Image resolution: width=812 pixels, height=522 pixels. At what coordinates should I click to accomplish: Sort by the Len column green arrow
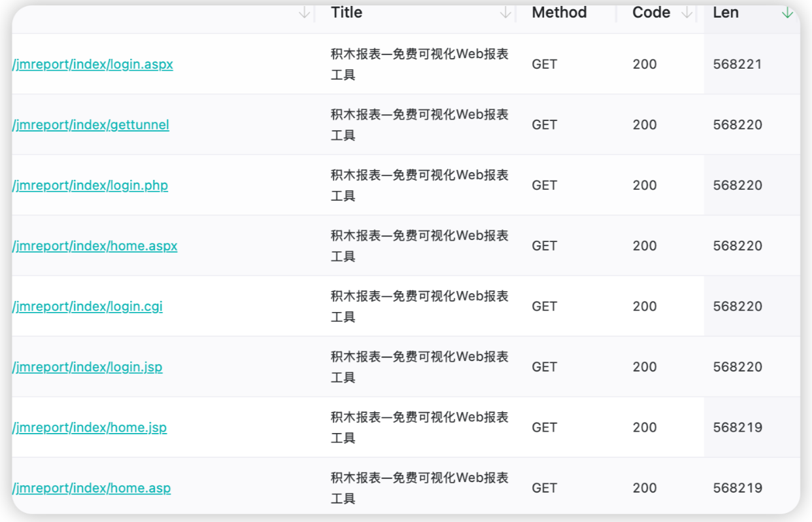787,12
